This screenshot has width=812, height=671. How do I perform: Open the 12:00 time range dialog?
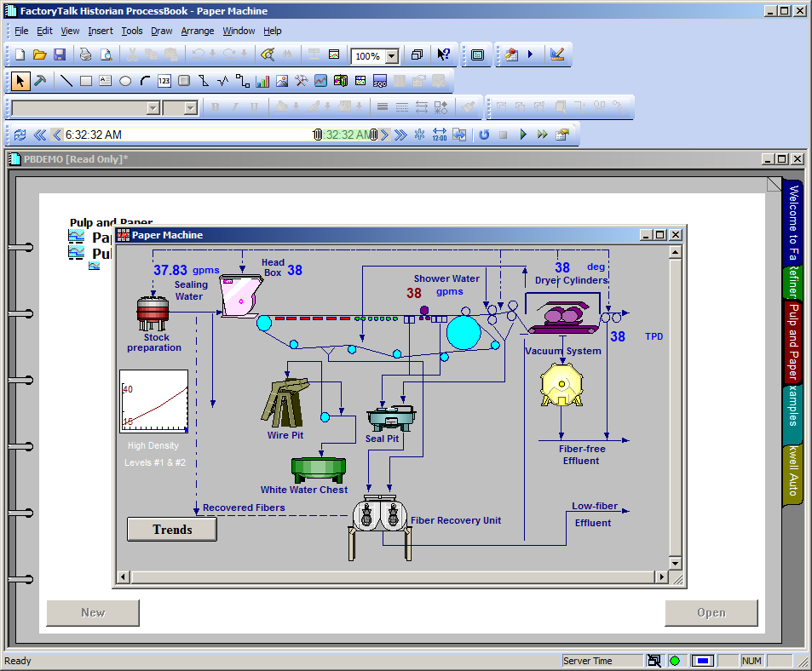click(x=439, y=135)
